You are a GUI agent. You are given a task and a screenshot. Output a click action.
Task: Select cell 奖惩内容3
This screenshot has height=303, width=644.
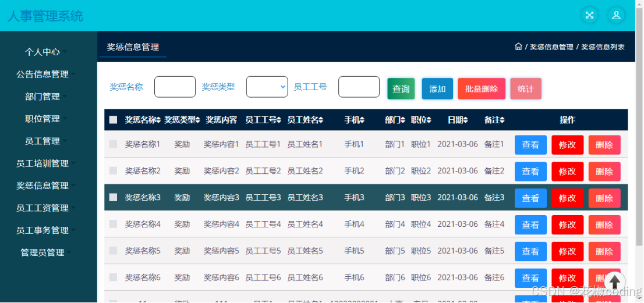tap(221, 197)
